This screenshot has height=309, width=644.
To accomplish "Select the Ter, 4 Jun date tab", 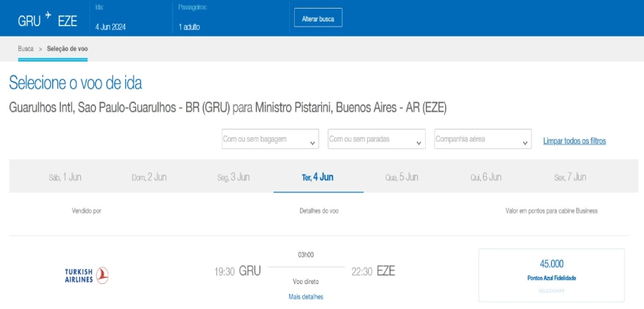I will 318,177.
